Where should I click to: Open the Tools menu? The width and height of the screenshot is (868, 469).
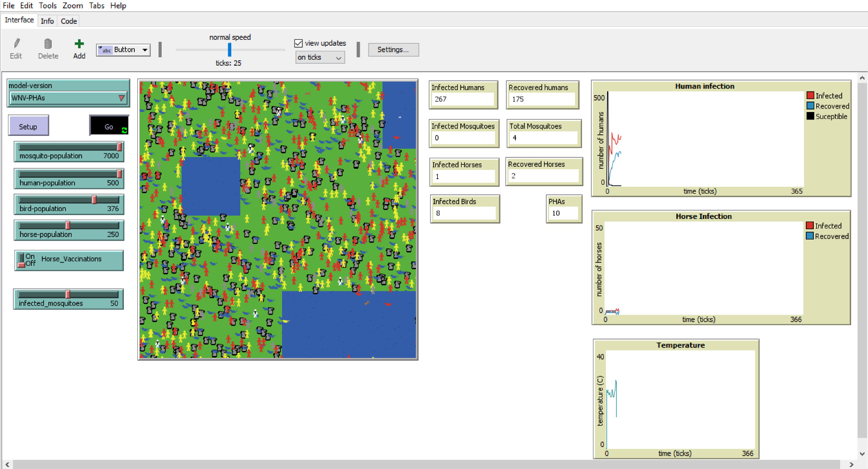pos(48,5)
